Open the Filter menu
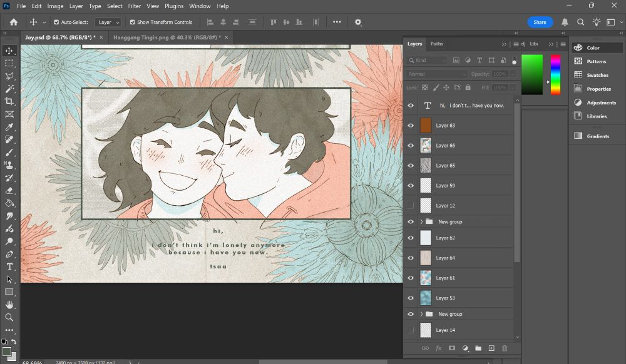The width and height of the screenshot is (626, 364). [x=135, y=6]
